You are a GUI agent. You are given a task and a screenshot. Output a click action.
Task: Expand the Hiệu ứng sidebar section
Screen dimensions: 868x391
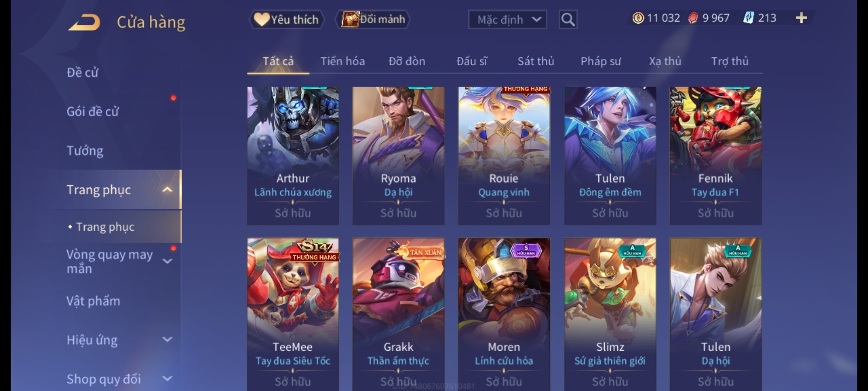pos(167,340)
